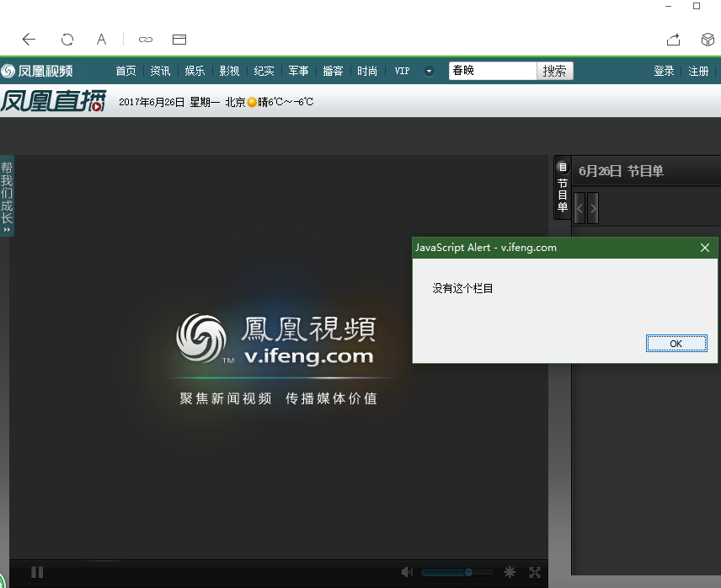Click the search box containing 春晚
This screenshot has height=588, width=721.
pos(493,71)
